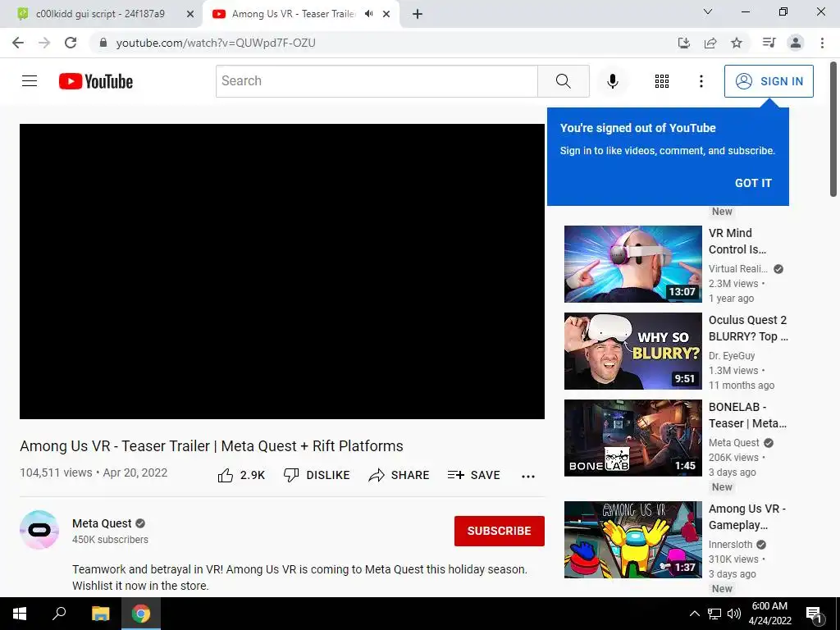Open more actions ellipsis under video
The image size is (840, 630).
click(528, 477)
